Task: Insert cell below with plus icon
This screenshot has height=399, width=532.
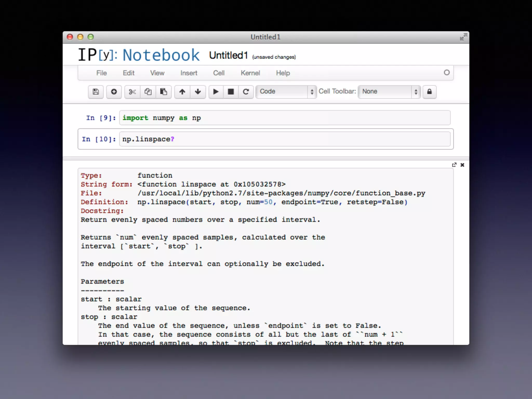Action: [x=114, y=92]
